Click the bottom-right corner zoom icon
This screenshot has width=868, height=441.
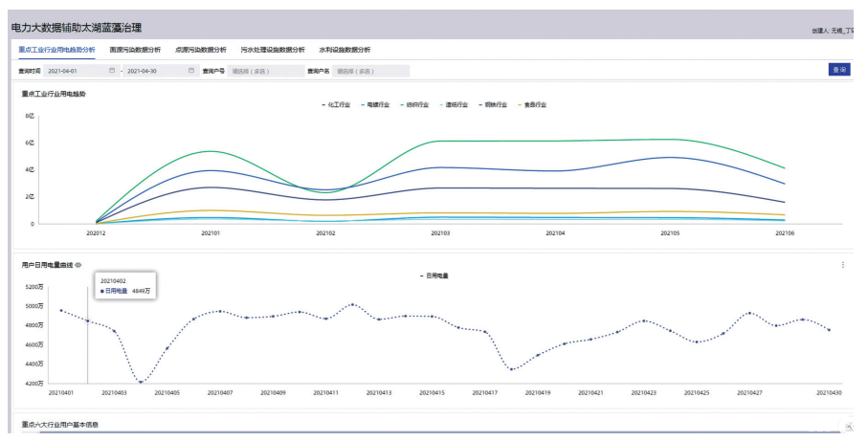pyautogui.click(x=848, y=426)
